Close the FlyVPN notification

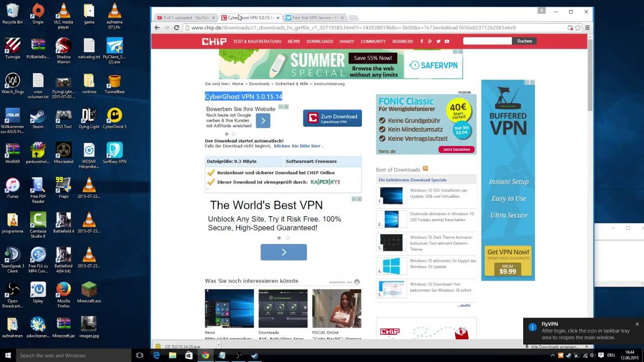pos(637,324)
